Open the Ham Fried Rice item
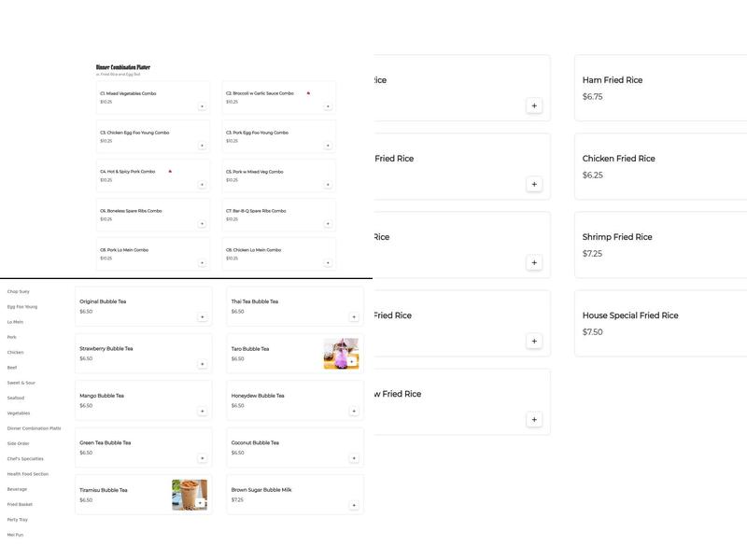This screenshot has height=560, width=747. pyautogui.click(x=613, y=80)
